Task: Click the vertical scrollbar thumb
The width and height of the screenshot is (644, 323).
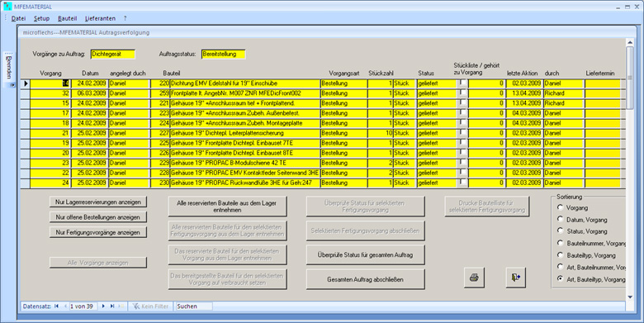Action: (x=630, y=78)
